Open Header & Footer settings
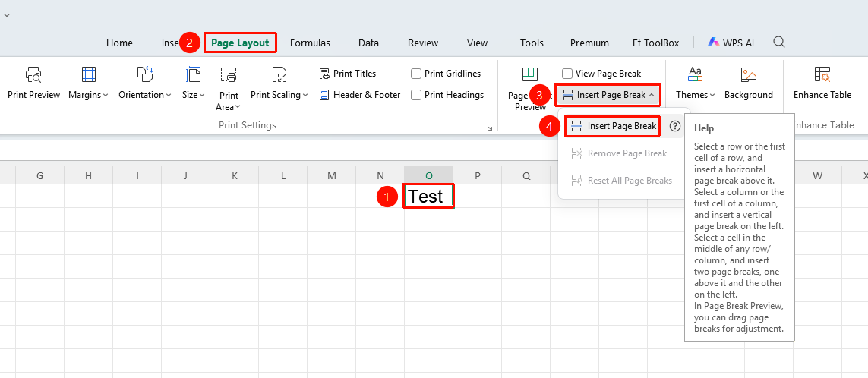The image size is (868, 378). tap(360, 95)
